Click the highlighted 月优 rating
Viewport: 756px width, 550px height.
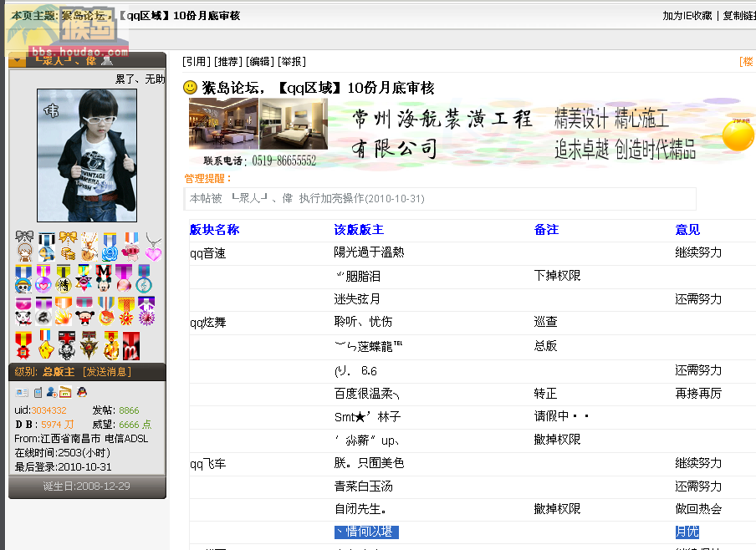click(x=687, y=532)
